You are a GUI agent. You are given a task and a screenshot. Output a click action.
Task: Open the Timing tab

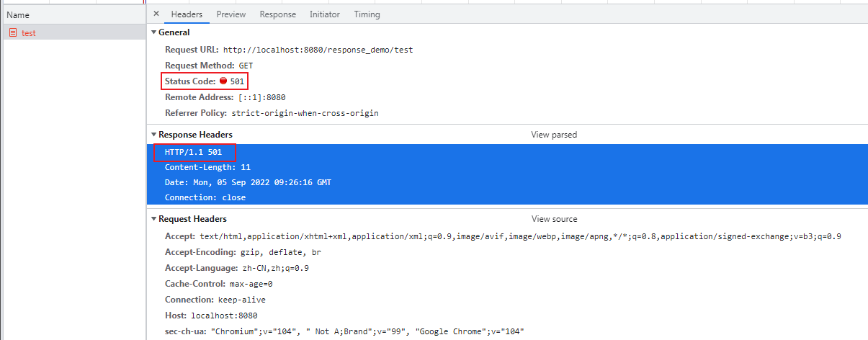367,14
